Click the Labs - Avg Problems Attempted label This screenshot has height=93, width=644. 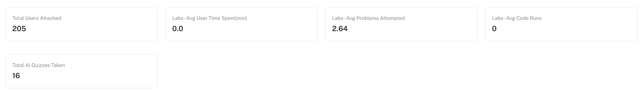click(368, 18)
